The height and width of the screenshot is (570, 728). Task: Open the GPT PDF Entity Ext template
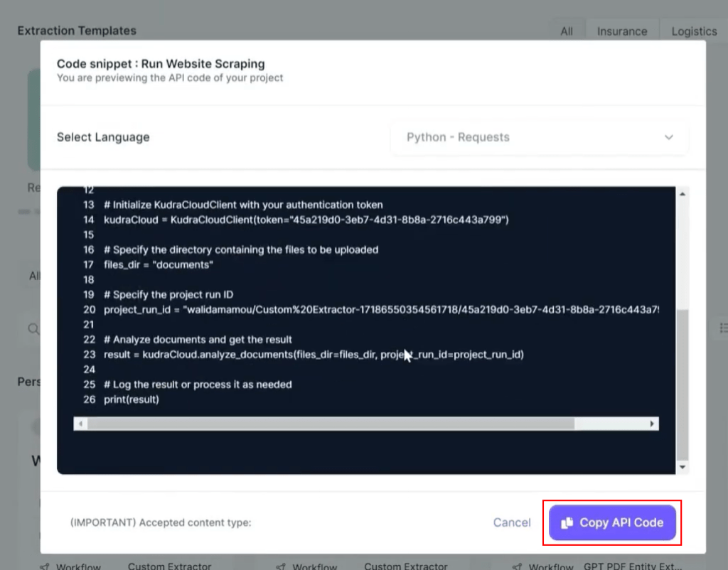coord(632,566)
